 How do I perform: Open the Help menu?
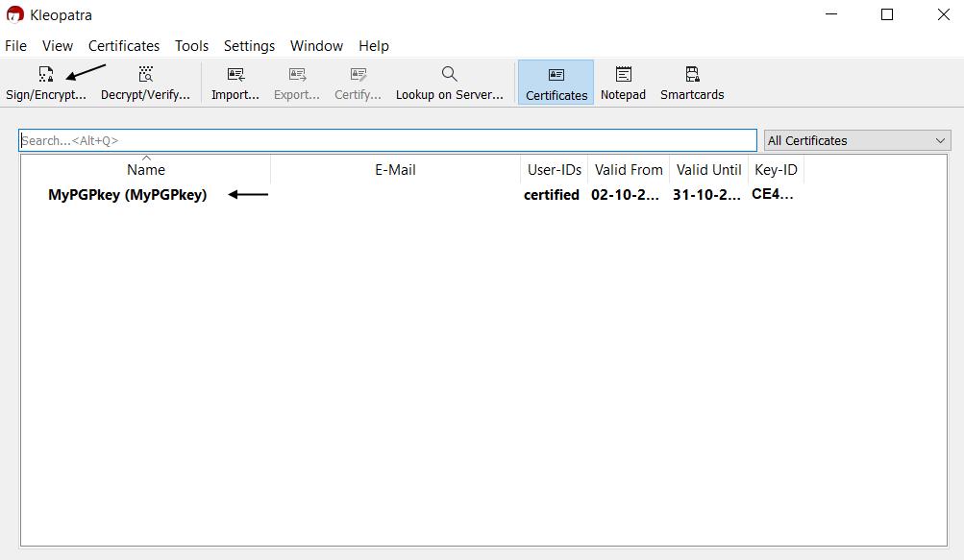click(x=373, y=45)
